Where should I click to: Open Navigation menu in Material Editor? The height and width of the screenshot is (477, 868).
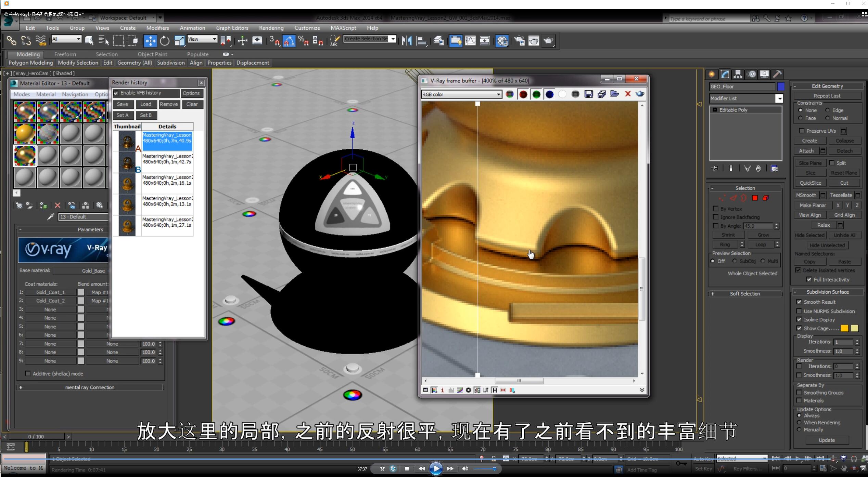click(x=75, y=94)
